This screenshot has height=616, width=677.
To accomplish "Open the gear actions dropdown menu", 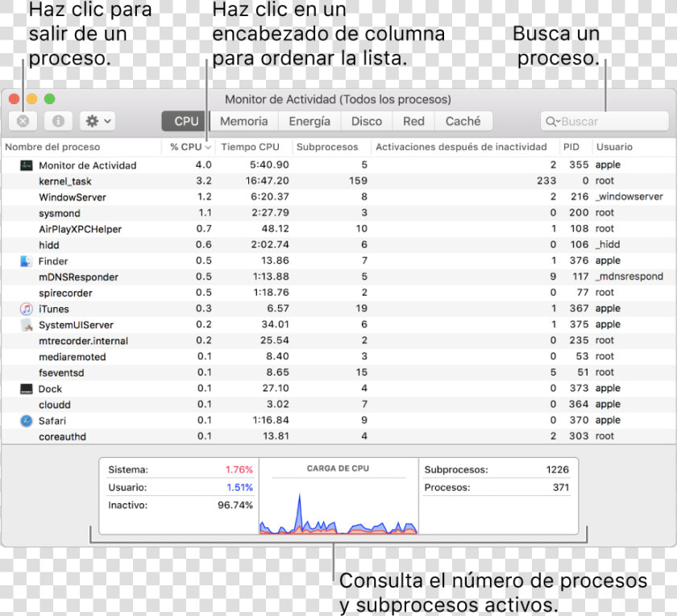I will (98, 122).
